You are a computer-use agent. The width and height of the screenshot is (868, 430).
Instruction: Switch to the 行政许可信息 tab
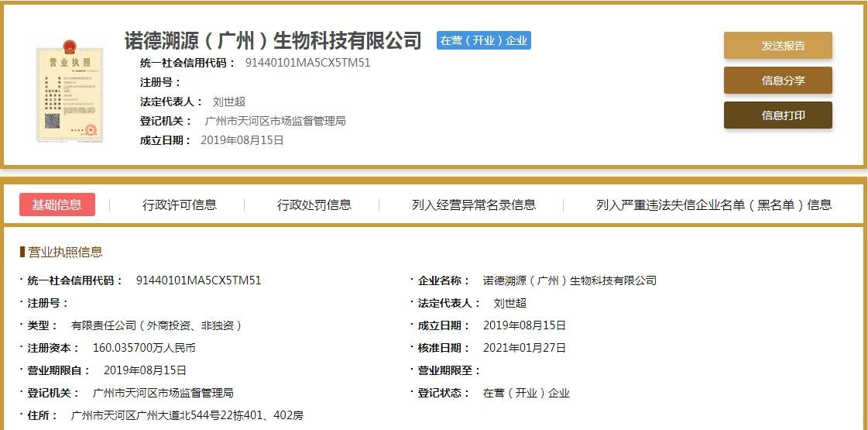coord(180,205)
